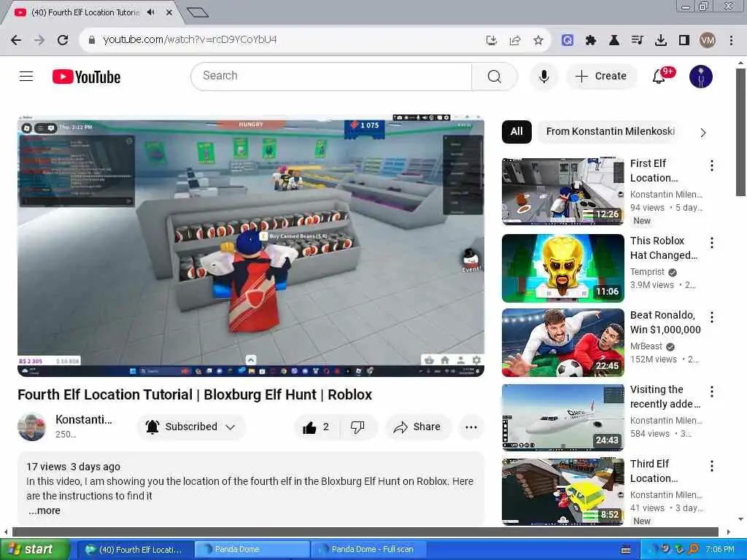747x560 pixels.
Task: Click the browser forward arrow
Action: coord(39,40)
